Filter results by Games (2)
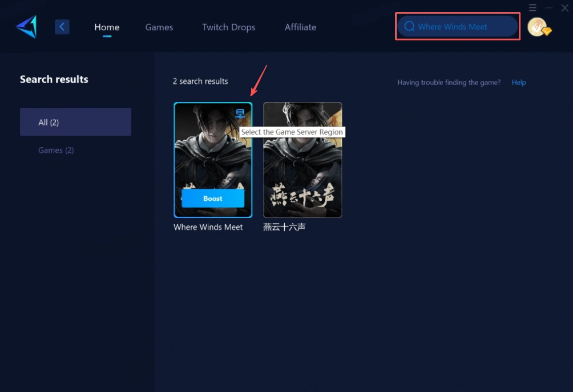The height and width of the screenshot is (392, 573). coord(56,150)
